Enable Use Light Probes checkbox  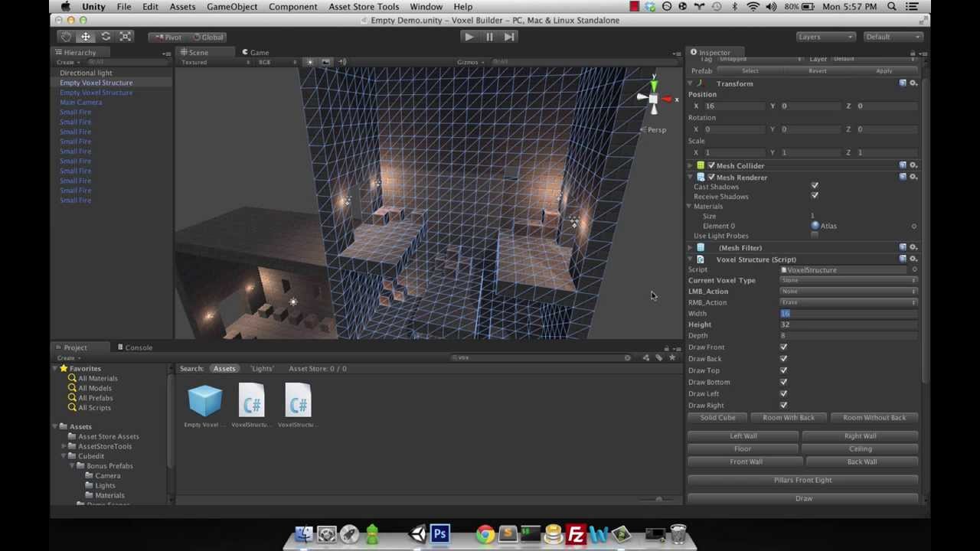click(815, 235)
